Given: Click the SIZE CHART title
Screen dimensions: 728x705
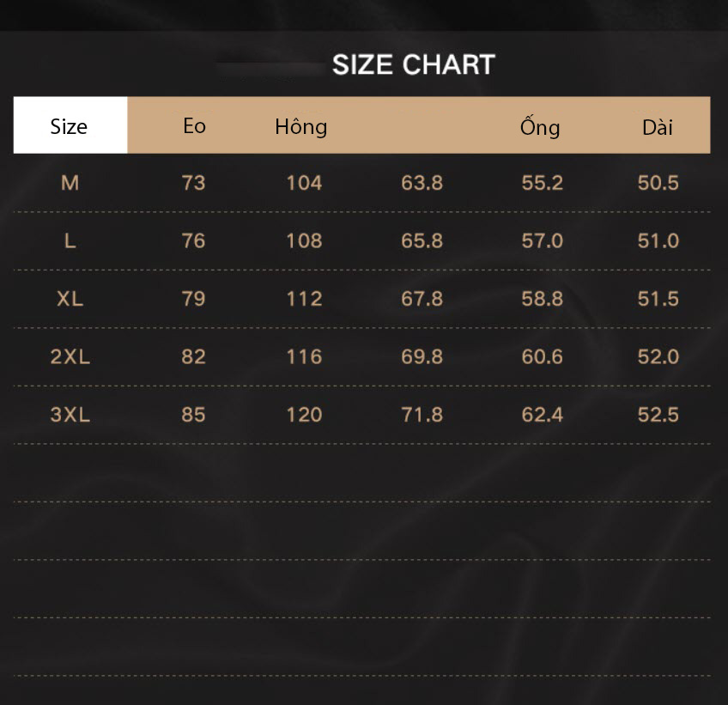Looking at the screenshot, I should pyautogui.click(x=414, y=64).
